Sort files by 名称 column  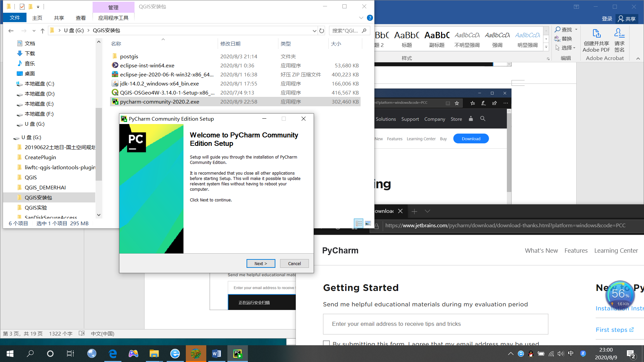(x=116, y=44)
